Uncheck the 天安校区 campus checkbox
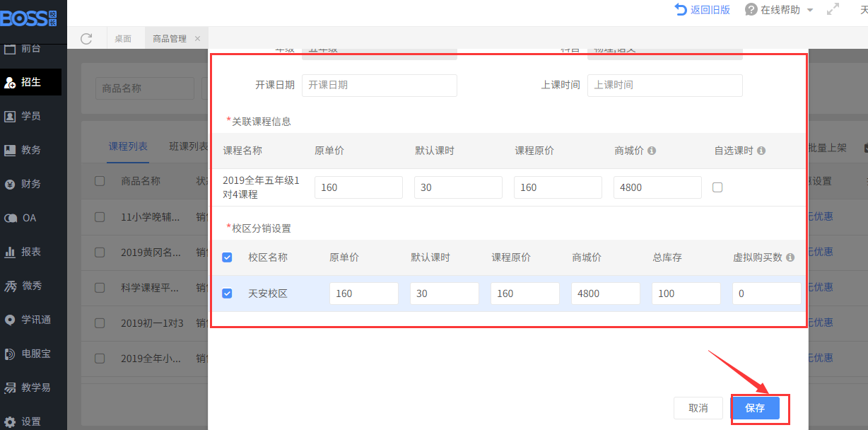The image size is (868, 430). click(x=227, y=294)
